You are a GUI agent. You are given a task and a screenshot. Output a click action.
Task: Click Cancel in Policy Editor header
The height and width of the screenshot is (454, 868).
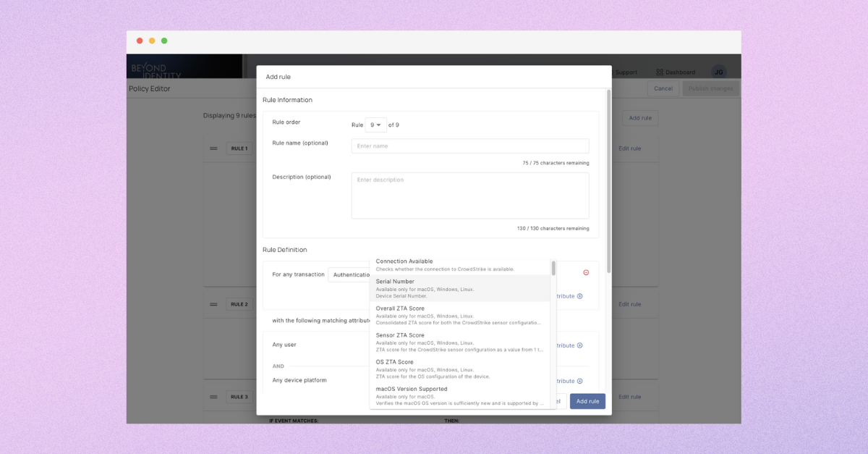[663, 88]
